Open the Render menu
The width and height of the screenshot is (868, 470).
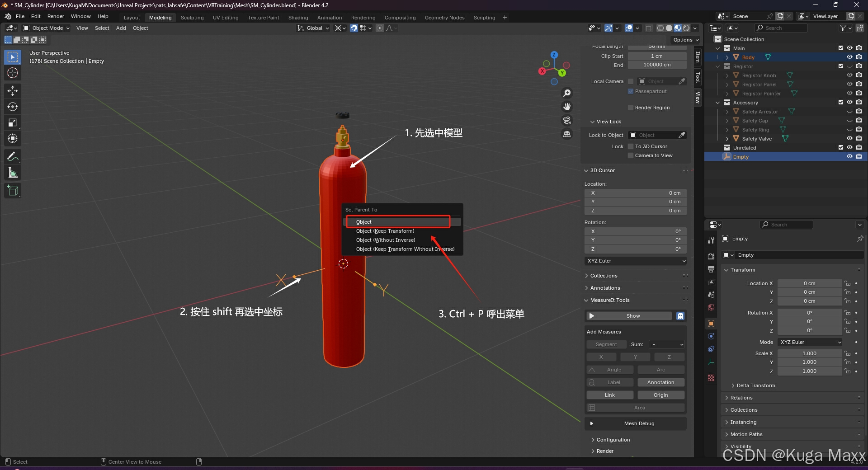pos(56,16)
